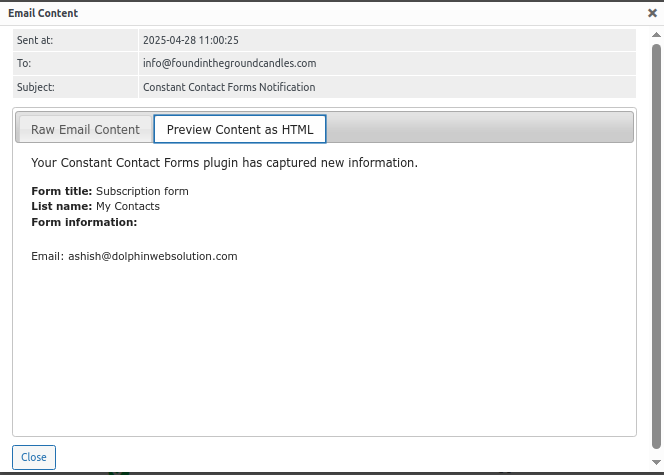Viewport: 664px width, 475px height.
Task: Click the subject Constant Contact Forms Notification
Action: pyautogui.click(x=229, y=87)
